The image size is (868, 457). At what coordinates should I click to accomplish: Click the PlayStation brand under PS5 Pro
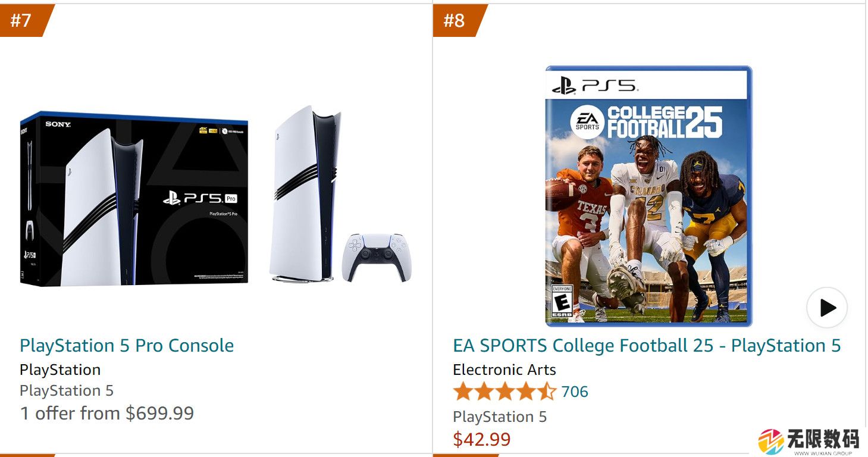(x=60, y=370)
